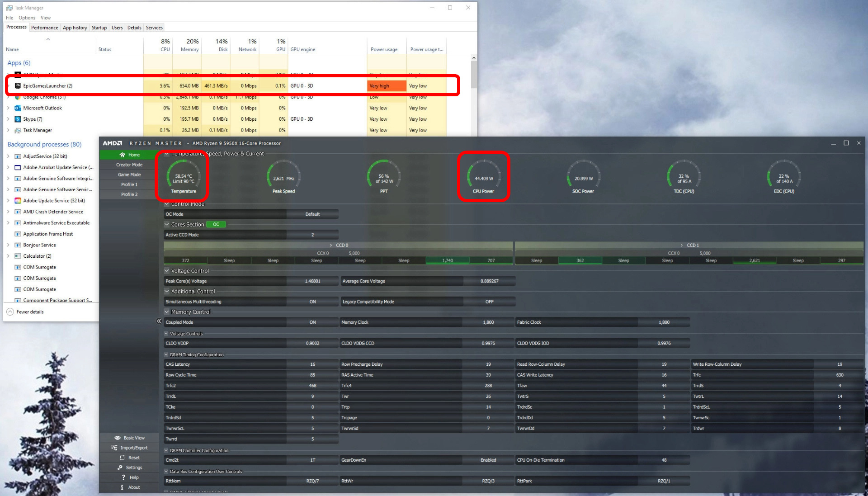The image size is (868, 496).
Task: Click the Fewer details arrow icon
Action: 10,312
